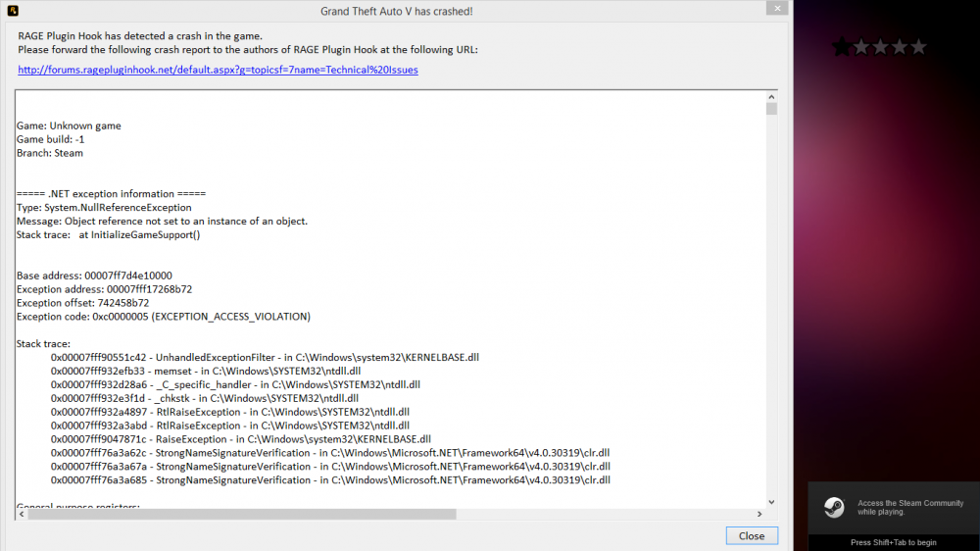Click the vertical scrollbar down arrow
980x551 pixels.
(x=771, y=502)
